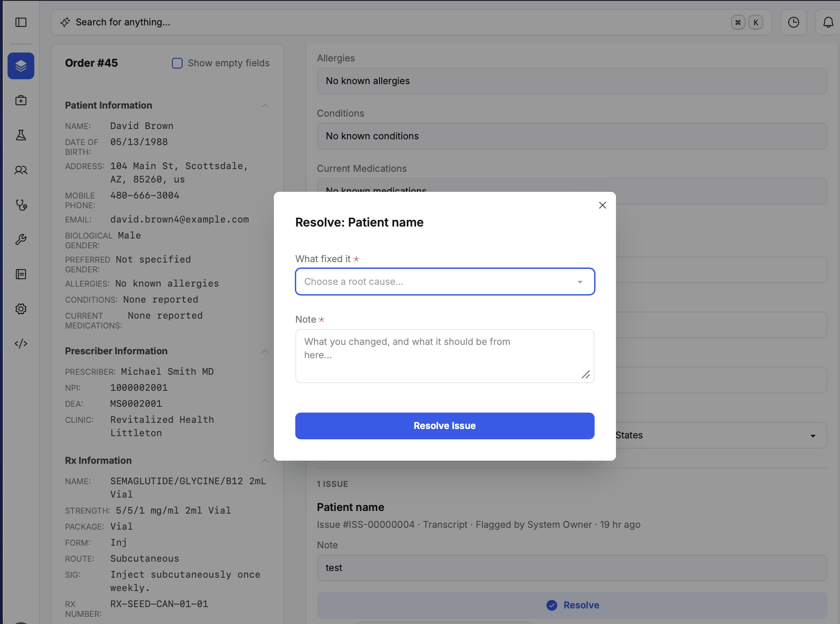Focus the resolve Note text area
The width and height of the screenshot is (840, 624).
(445, 356)
